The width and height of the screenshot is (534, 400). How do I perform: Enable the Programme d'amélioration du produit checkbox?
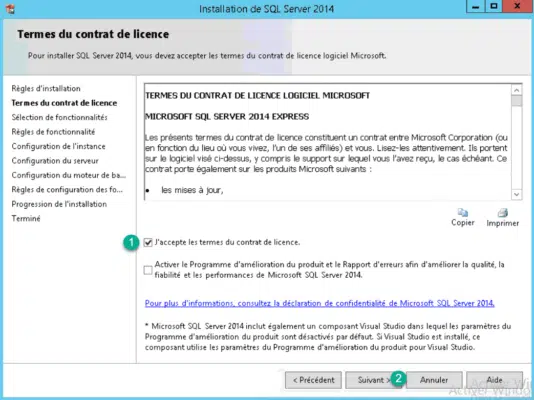148,270
